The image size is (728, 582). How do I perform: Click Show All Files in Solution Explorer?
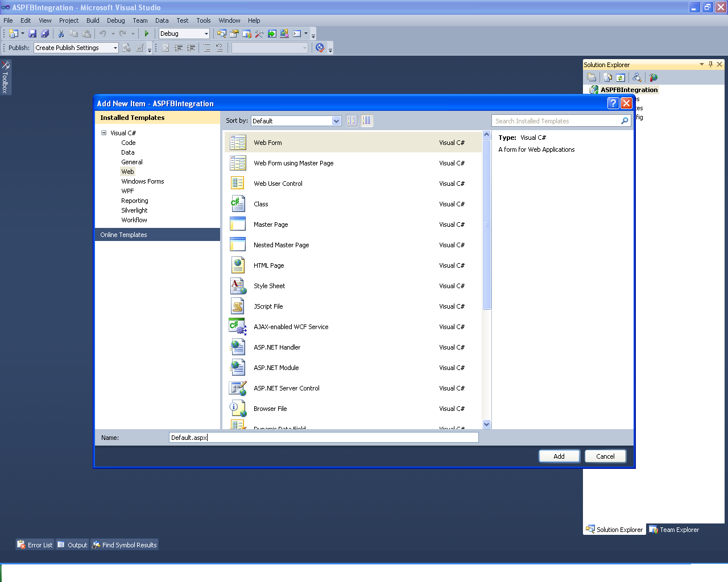click(x=606, y=77)
